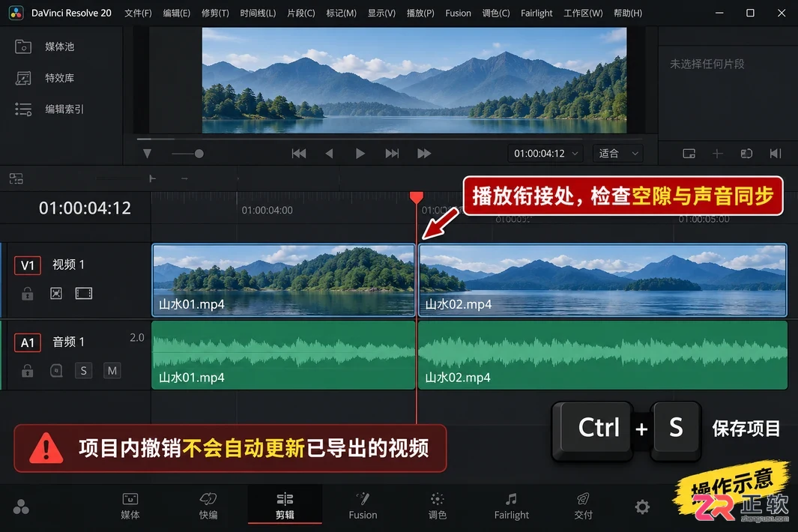
Task: Click the viewer scrub progress bar
Action: [390, 139]
